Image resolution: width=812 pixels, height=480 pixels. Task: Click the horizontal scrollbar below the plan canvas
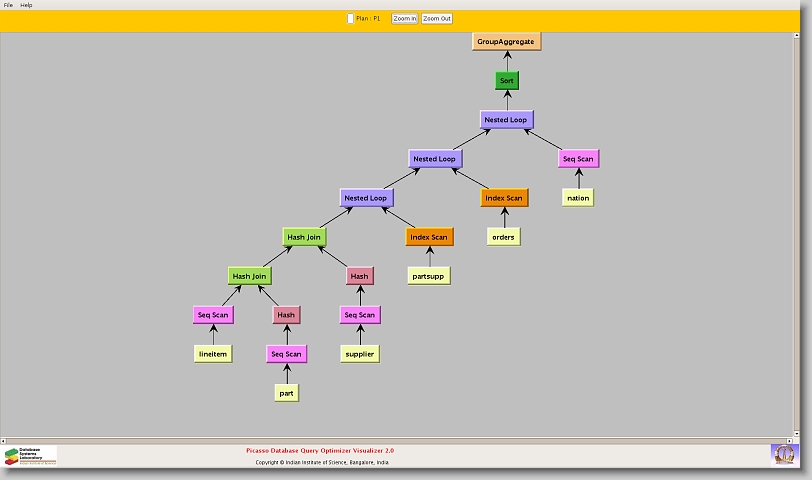click(400, 439)
